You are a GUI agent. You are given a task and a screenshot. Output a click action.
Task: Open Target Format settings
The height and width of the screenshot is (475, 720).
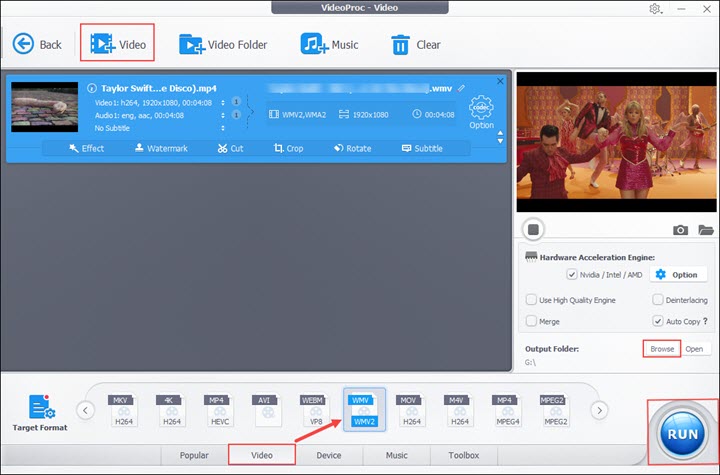tap(40, 412)
